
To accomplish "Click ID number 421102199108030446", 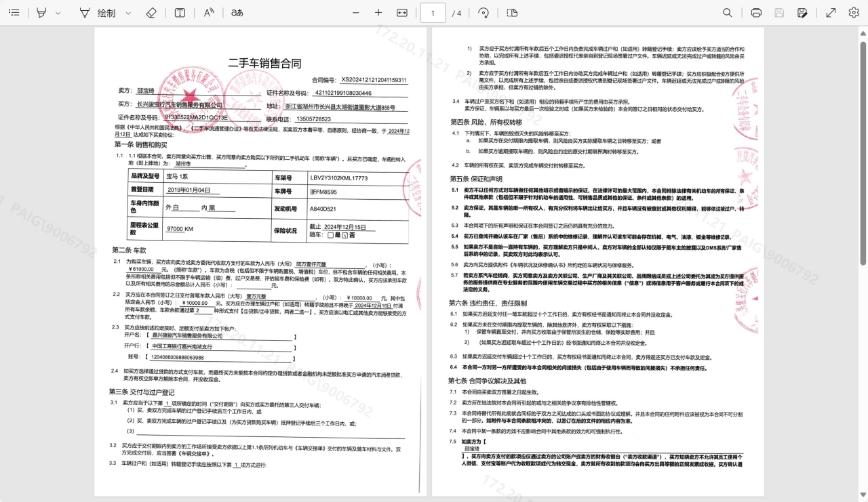I will click(342, 93).
